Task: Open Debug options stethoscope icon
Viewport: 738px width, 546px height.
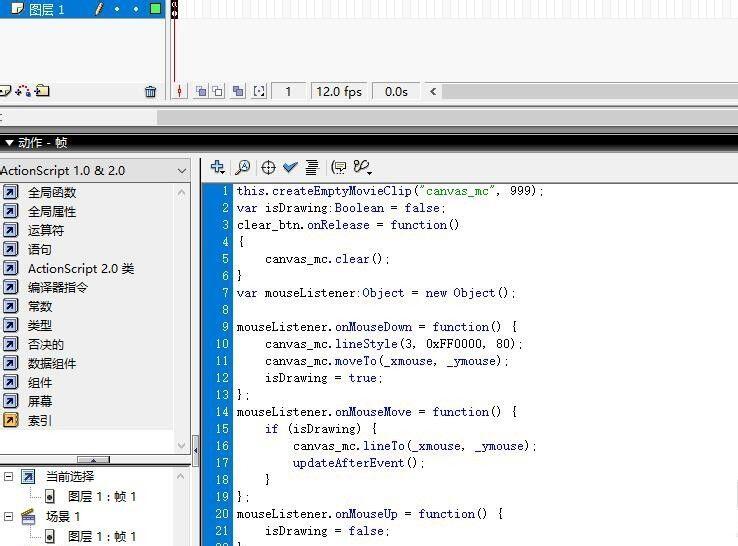Action: 362,167
